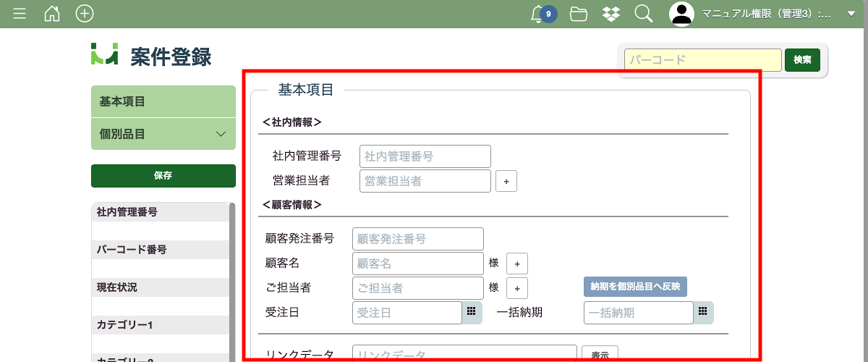Click the circled plus add icon

click(85, 14)
